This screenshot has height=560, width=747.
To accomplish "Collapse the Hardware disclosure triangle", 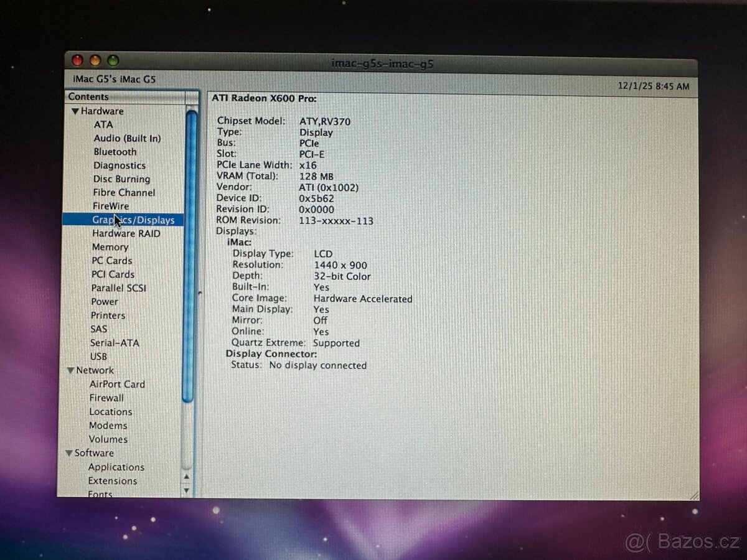I will pos(75,111).
